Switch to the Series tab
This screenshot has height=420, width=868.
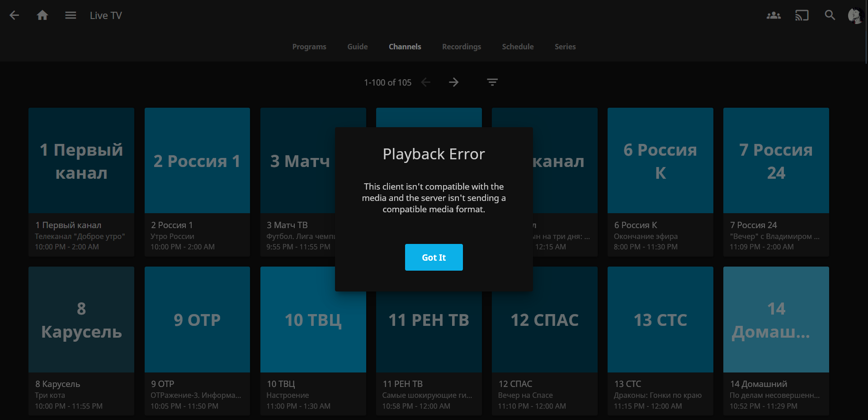pos(565,47)
